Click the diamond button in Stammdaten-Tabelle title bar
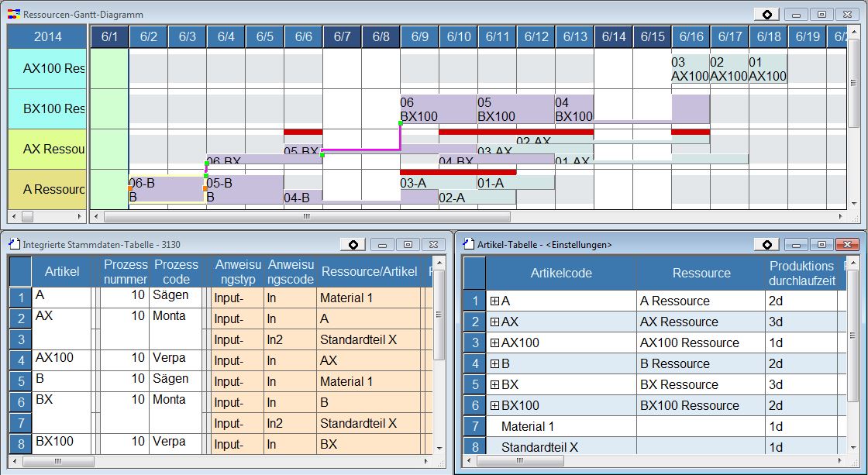This screenshot has width=868, height=475. click(x=353, y=244)
